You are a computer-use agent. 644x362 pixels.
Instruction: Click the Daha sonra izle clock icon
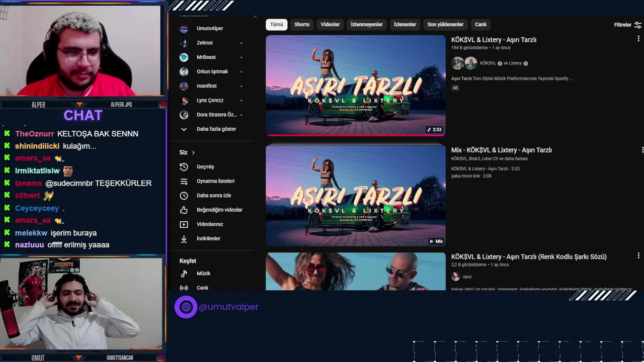184,196
